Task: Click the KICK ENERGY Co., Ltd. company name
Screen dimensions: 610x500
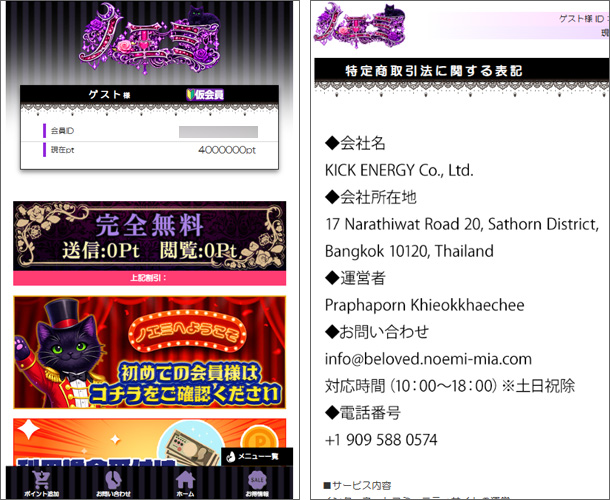Action: pos(399,169)
